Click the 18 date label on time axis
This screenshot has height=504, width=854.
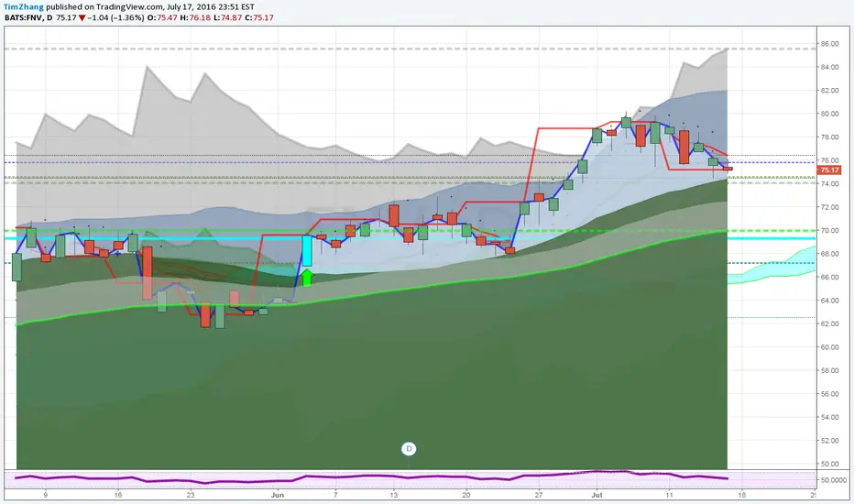point(741,495)
